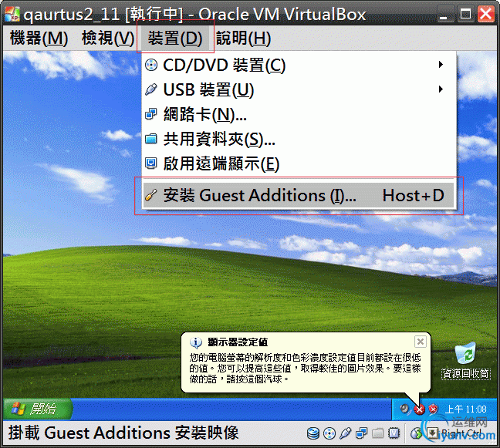Screen dimensions: 500x448
Task: Click the Host+D shortcut label
Action: click(414, 195)
